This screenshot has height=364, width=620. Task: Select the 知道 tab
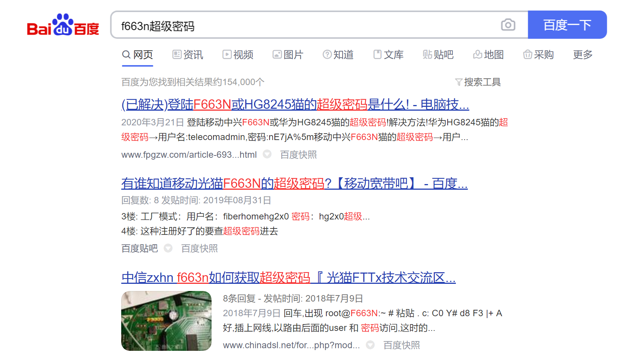point(338,55)
